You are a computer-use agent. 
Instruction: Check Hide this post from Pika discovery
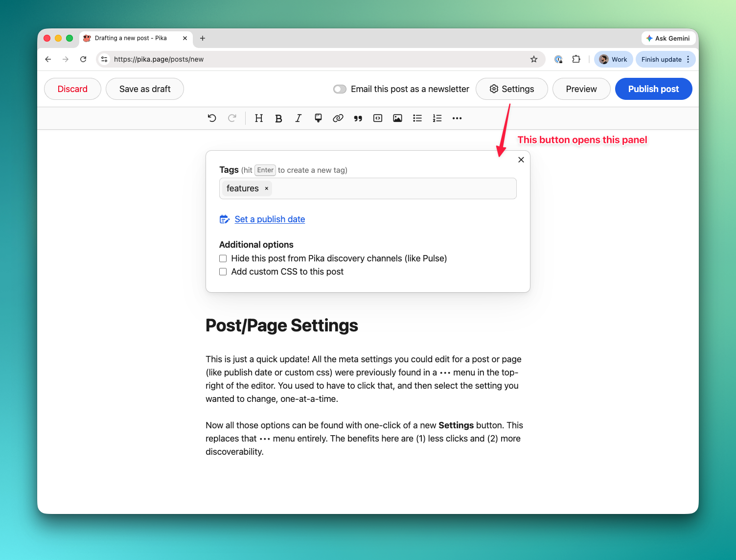[x=223, y=258]
